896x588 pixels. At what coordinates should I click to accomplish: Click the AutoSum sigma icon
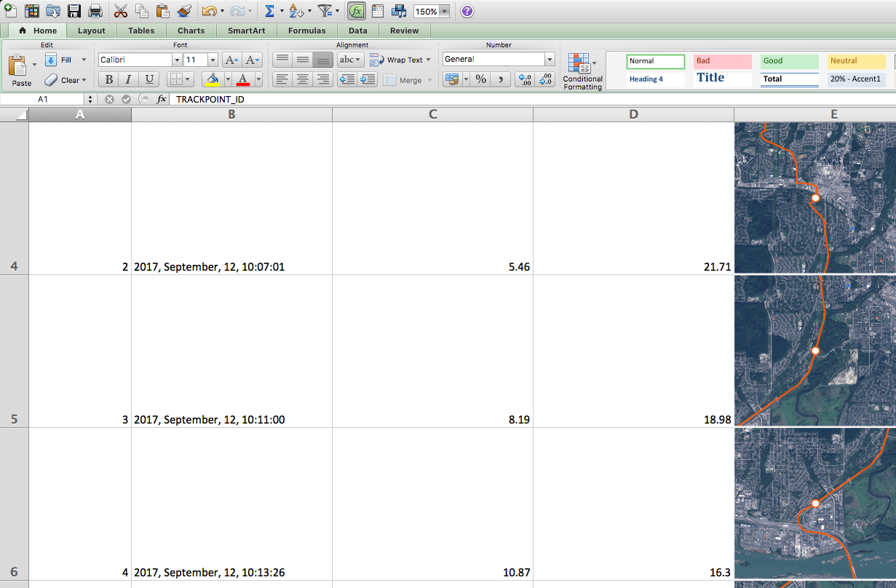(x=269, y=11)
